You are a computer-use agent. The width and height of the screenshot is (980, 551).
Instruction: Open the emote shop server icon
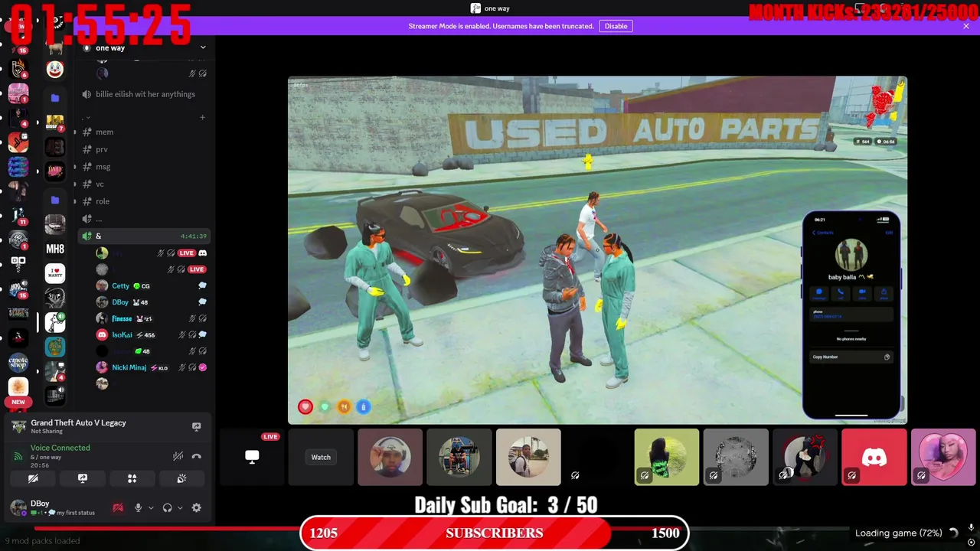(18, 362)
